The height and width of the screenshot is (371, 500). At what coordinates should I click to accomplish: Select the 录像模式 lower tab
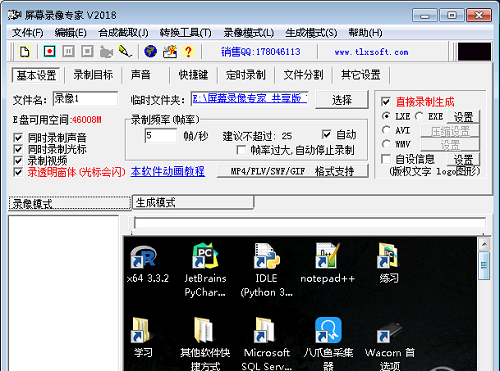click(x=70, y=203)
